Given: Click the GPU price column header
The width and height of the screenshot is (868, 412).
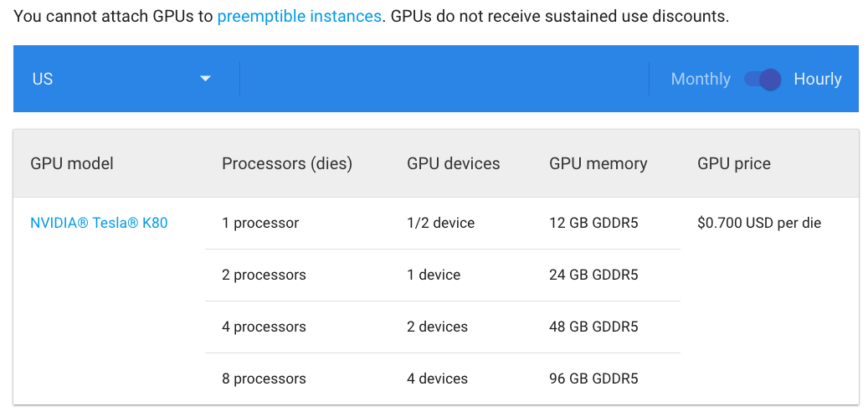Looking at the screenshot, I should coord(733,163).
